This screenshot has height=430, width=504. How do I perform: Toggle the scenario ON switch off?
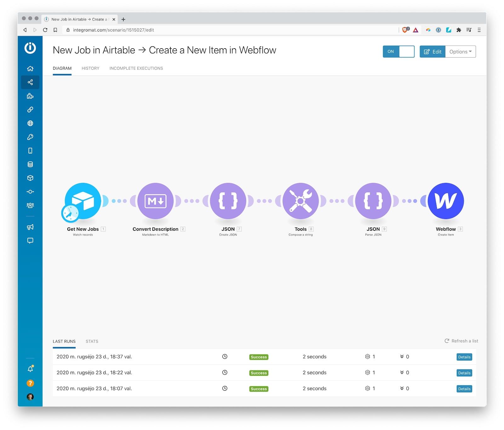pos(398,52)
